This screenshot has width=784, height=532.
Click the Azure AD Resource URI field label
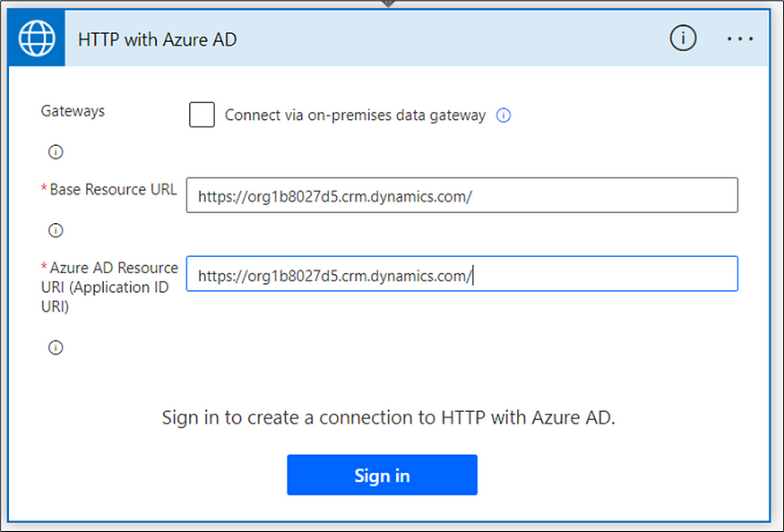click(110, 287)
